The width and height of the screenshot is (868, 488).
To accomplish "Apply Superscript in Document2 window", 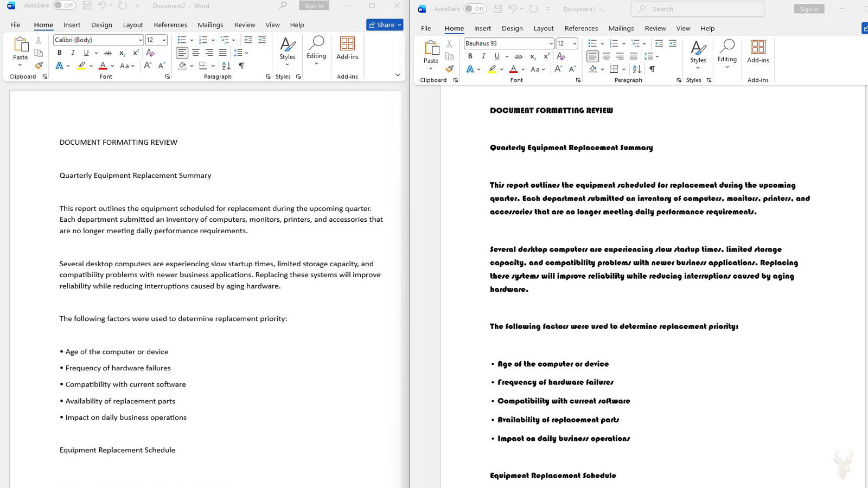I will 136,53.
